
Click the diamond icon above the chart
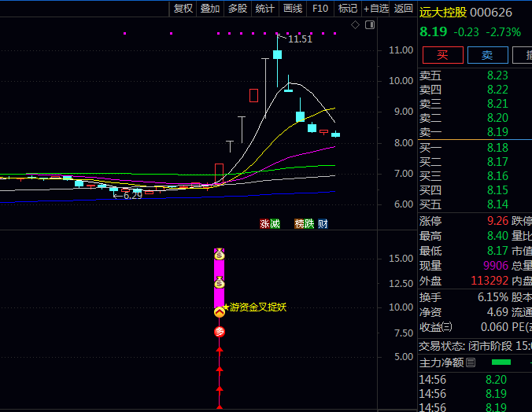(355, 25)
